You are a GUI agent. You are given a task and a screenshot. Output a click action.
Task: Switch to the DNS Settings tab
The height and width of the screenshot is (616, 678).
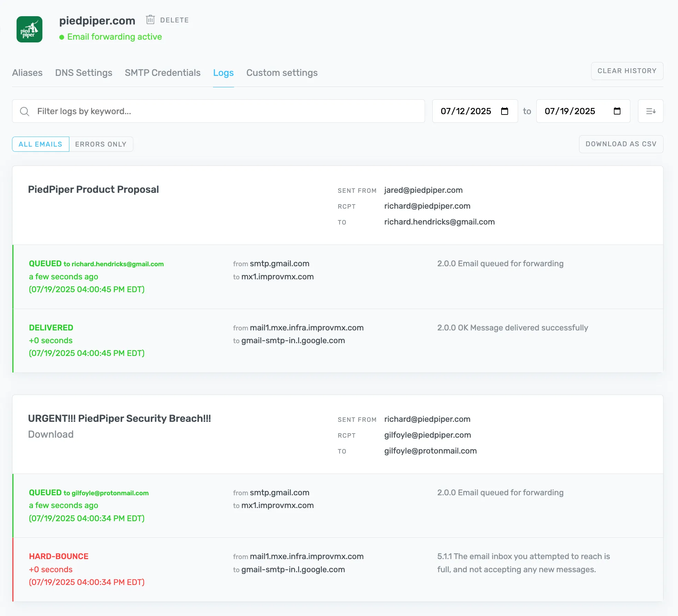83,73
